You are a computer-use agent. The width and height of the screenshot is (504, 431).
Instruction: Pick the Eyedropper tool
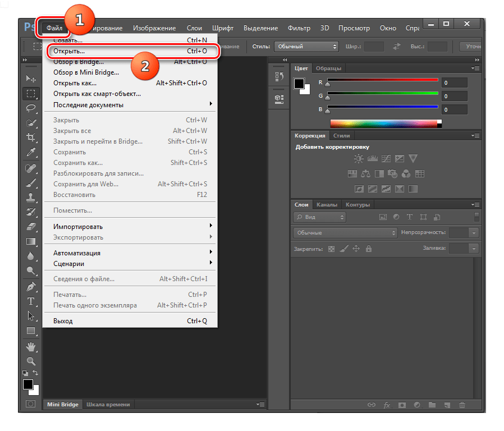click(x=31, y=152)
